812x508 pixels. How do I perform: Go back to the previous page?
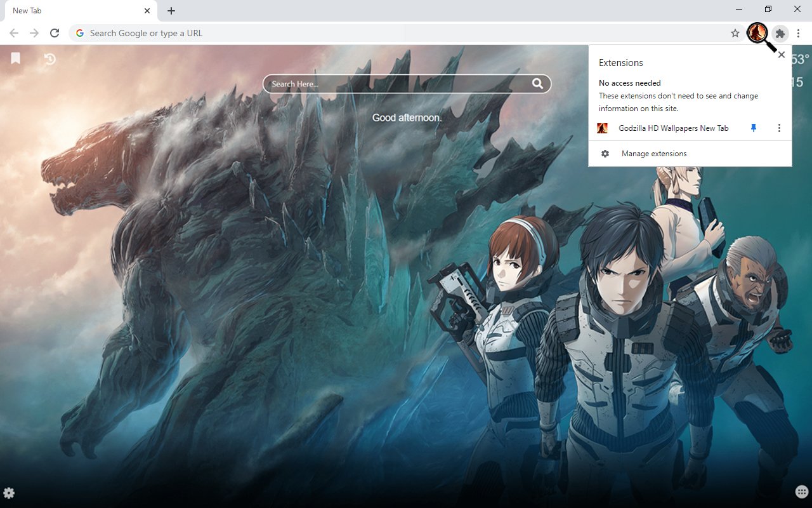(x=14, y=33)
